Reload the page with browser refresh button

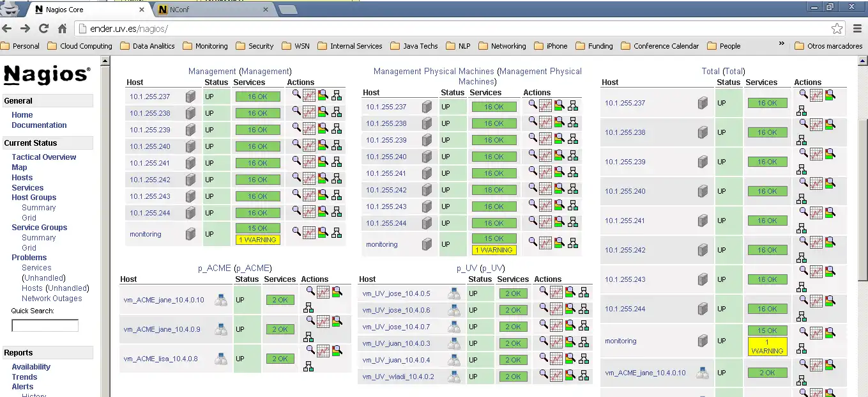click(x=43, y=28)
